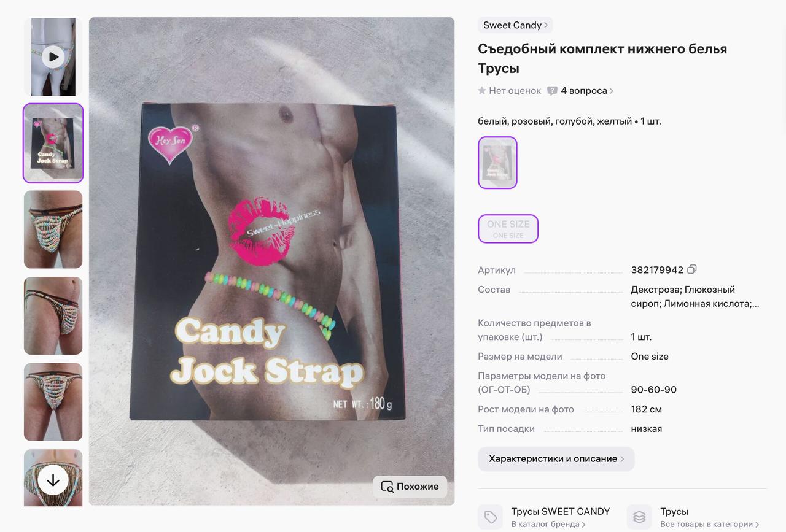Select the Candy Jock Strap box thumbnail
Viewport: 786px width, 532px height.
click(x=53, y=144)
